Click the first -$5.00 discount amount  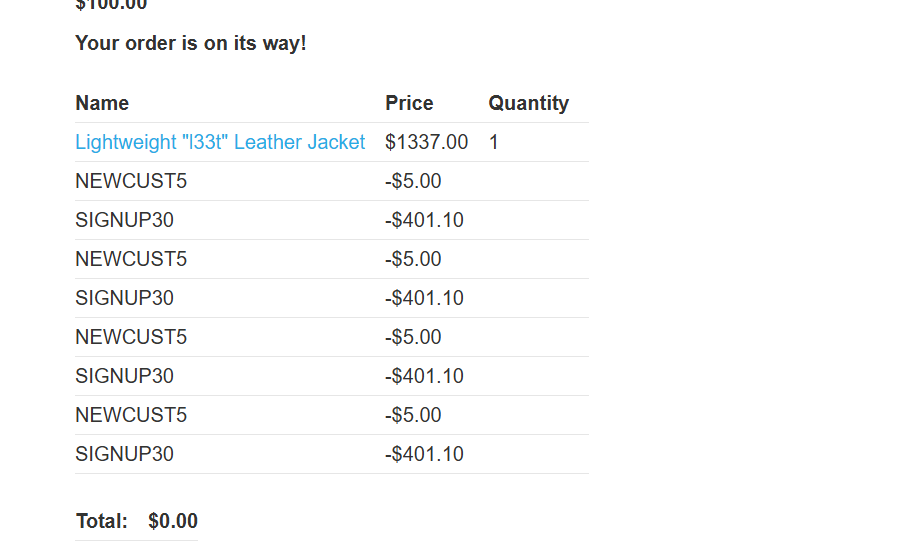(x=413, y=181)
